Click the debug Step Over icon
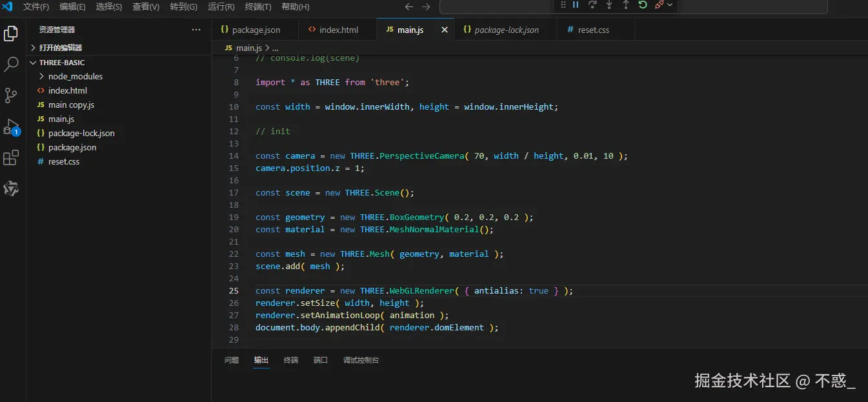Image resolution: width=868 pixels, height=402 pixels. 592,5
